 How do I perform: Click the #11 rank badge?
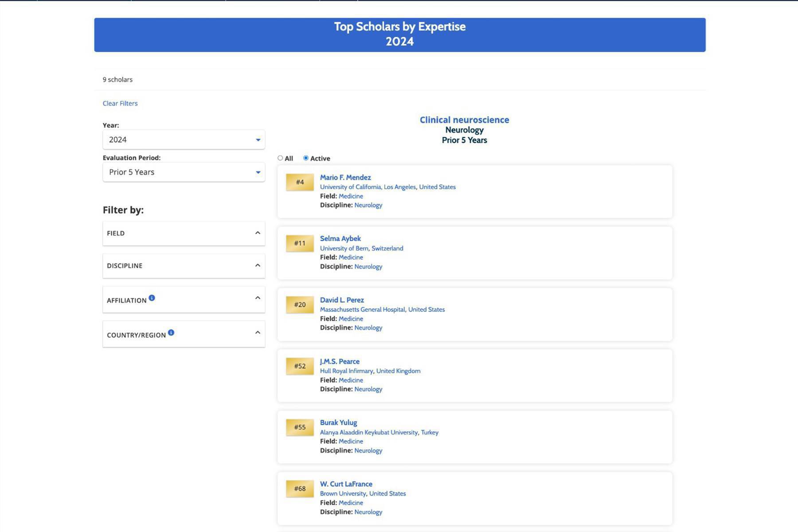(x=300, y=243)
